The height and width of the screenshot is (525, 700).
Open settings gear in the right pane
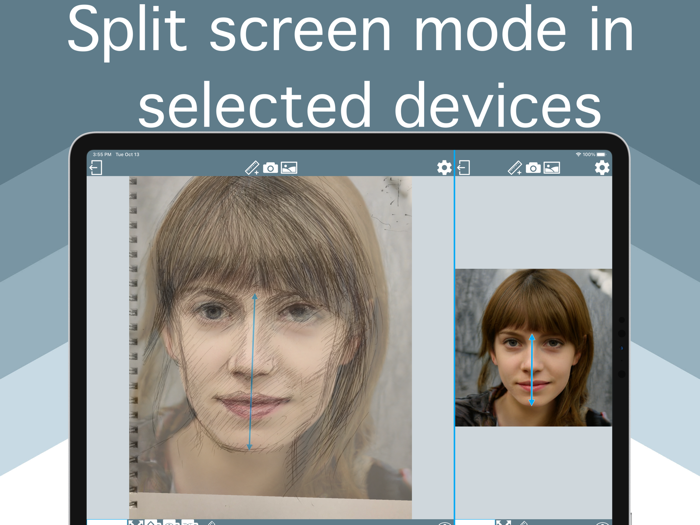click(x=602, y=168)
